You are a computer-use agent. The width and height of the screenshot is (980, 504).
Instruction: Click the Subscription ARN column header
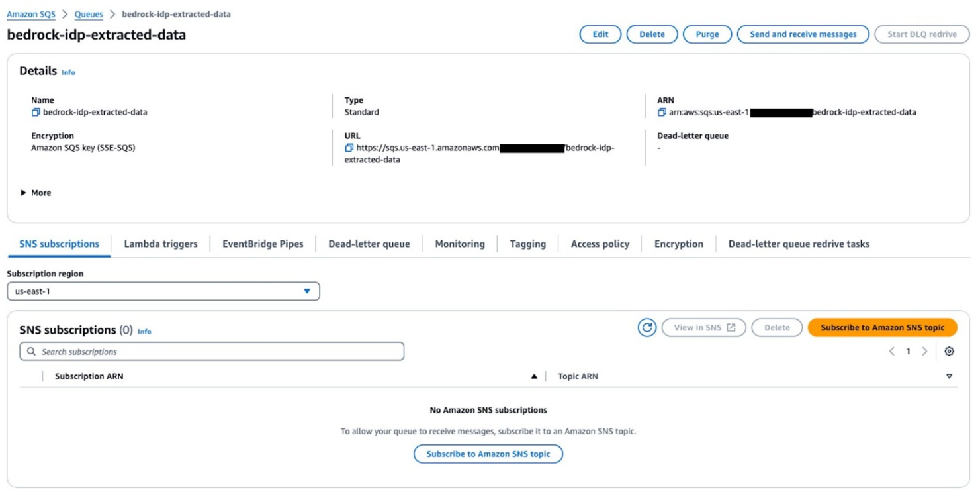[x=89, y=376]
